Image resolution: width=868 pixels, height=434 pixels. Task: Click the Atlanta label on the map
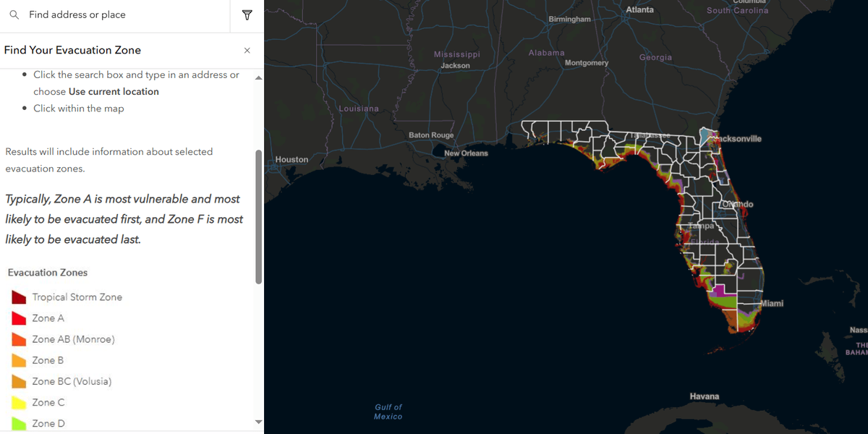click(x=639, y=9)
